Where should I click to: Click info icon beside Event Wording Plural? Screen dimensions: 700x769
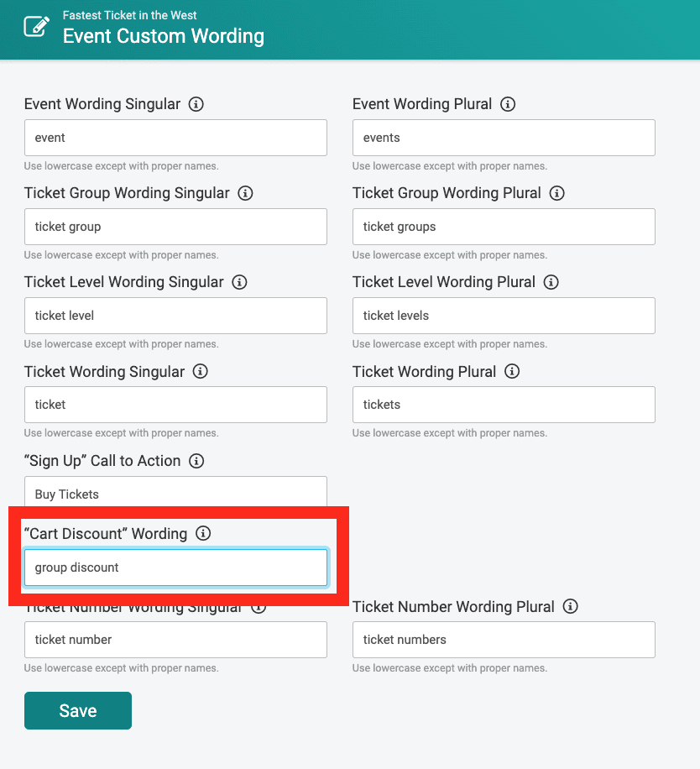[508, 104]
